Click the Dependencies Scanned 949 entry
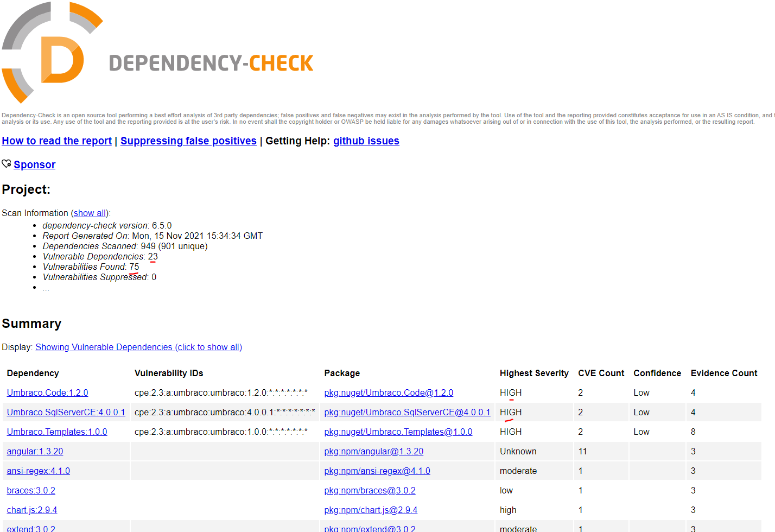The width and height of the screenshot is (775, 532). (x=125, y=246)
